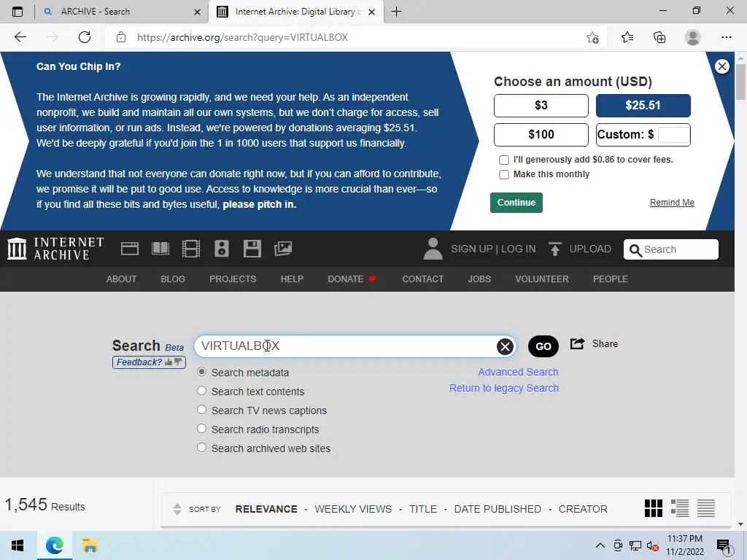Open Advanced Search link
Screen dimensions: 747x560
coord(519,372)
